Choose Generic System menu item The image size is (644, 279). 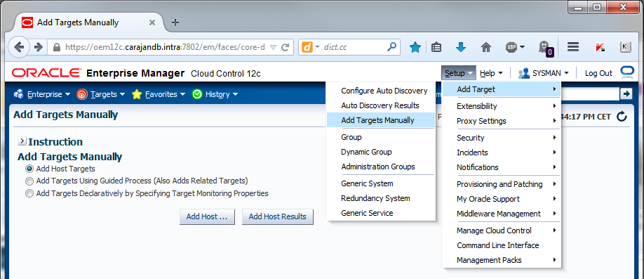(x=381, y=183)
